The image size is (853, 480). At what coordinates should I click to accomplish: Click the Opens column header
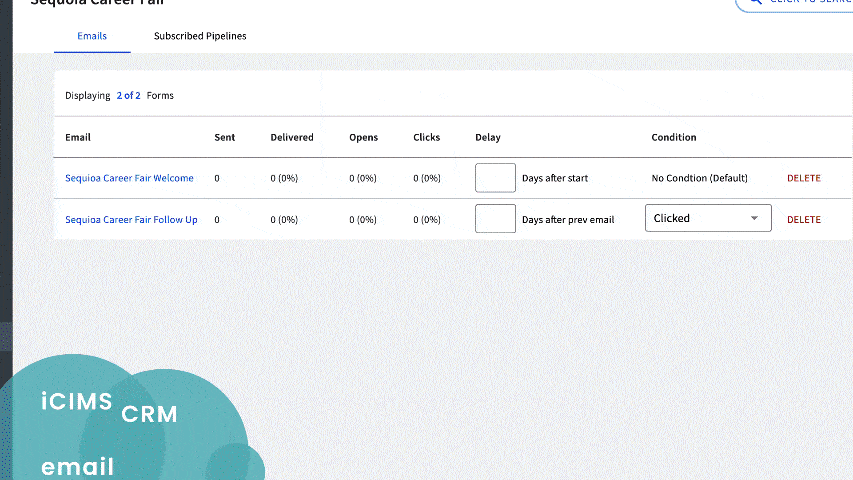(363, 137)
